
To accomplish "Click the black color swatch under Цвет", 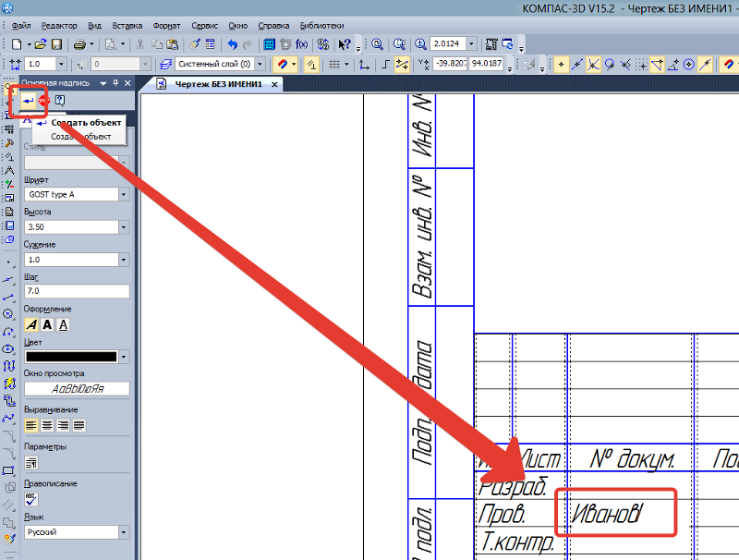I will (71, 357).
